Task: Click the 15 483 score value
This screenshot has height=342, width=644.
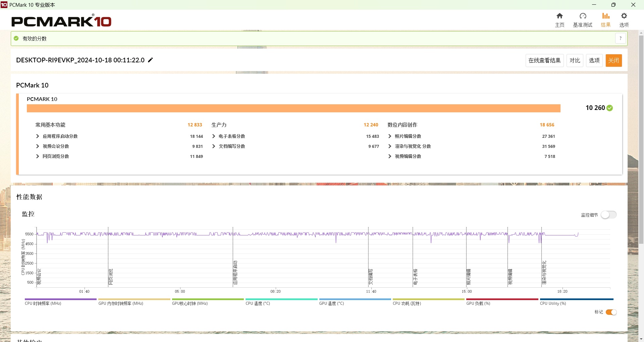Action: pyautogui.click(x=373, y=136)
